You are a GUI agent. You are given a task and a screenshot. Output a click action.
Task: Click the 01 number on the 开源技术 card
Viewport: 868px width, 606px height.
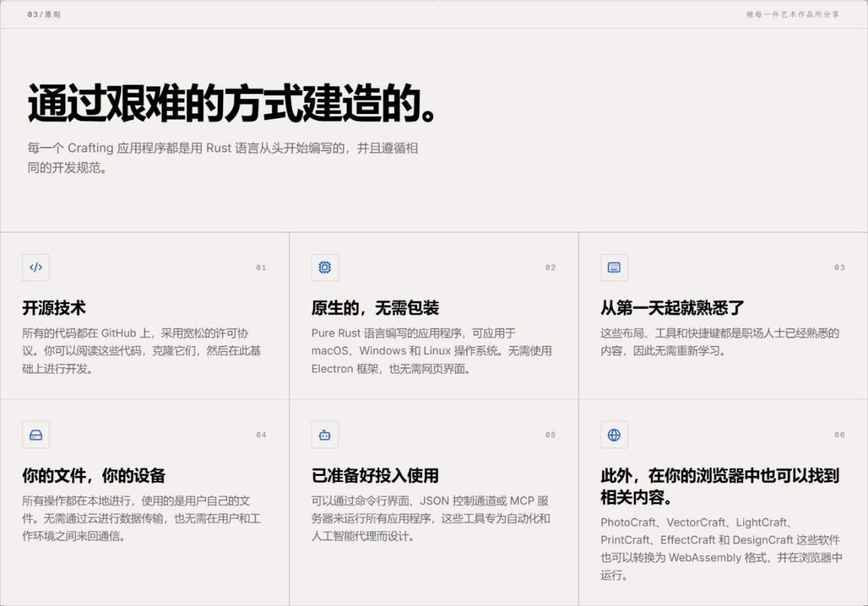[261, 268]
